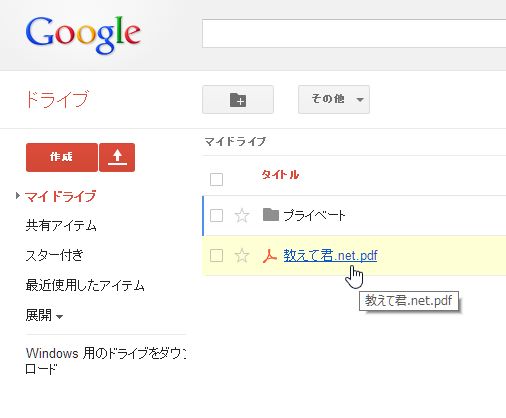Expand the マイドライブ tree arrow
The image size is (506, 418).
point(18,196)
